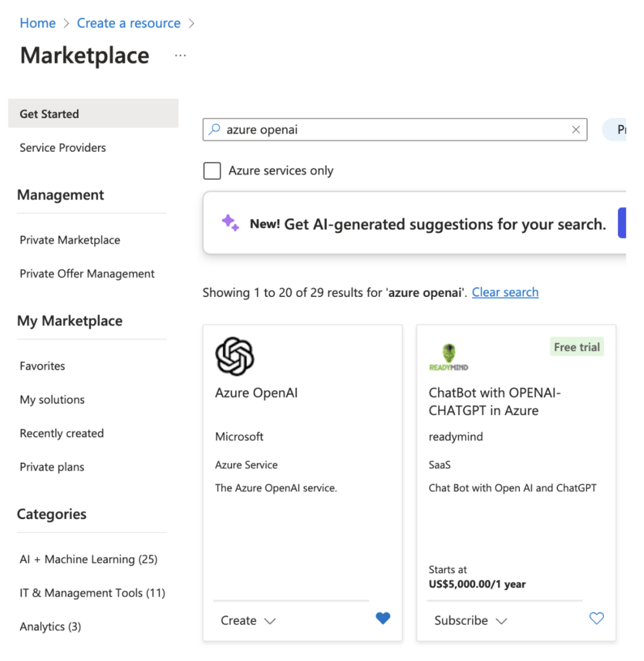Switch to the Private Marketplace section
Viewport: 644px width, 661px height.
pos(70,239)
